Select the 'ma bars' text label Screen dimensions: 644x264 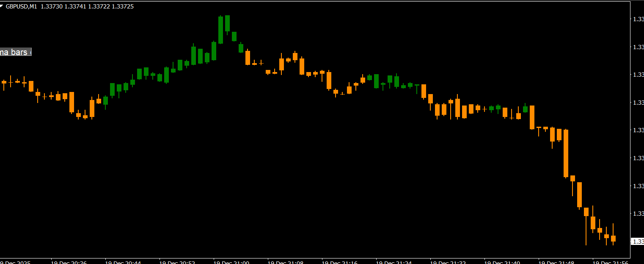(x=16, y=52)
